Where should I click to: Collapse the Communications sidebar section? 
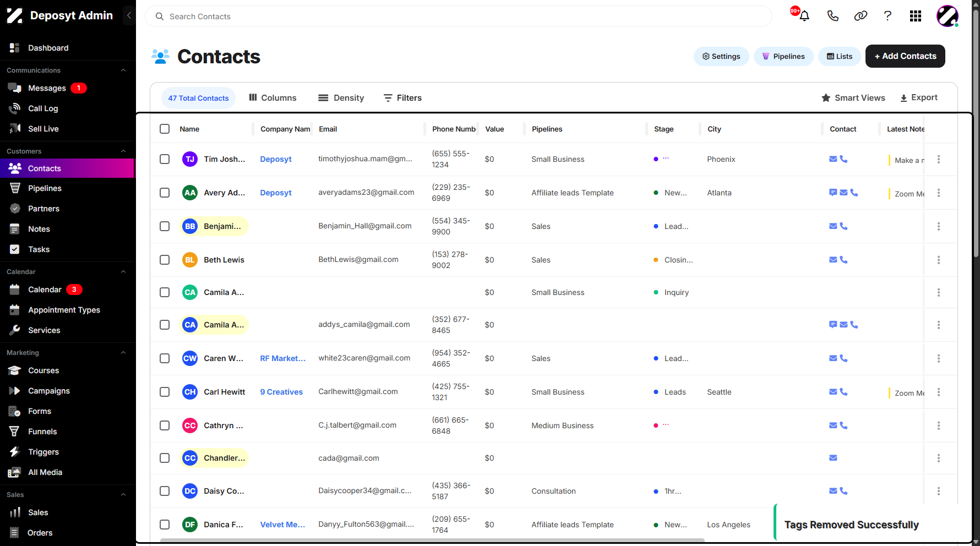(x=123, y=70)
